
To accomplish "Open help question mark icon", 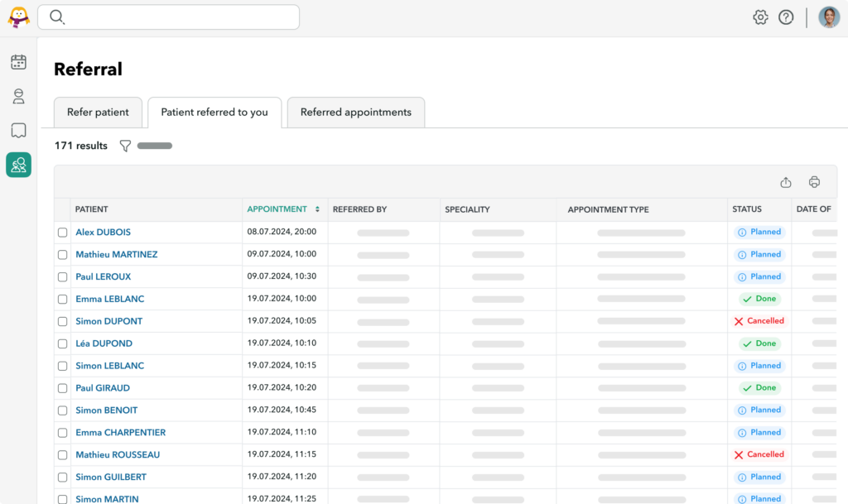I will (786, 17).
